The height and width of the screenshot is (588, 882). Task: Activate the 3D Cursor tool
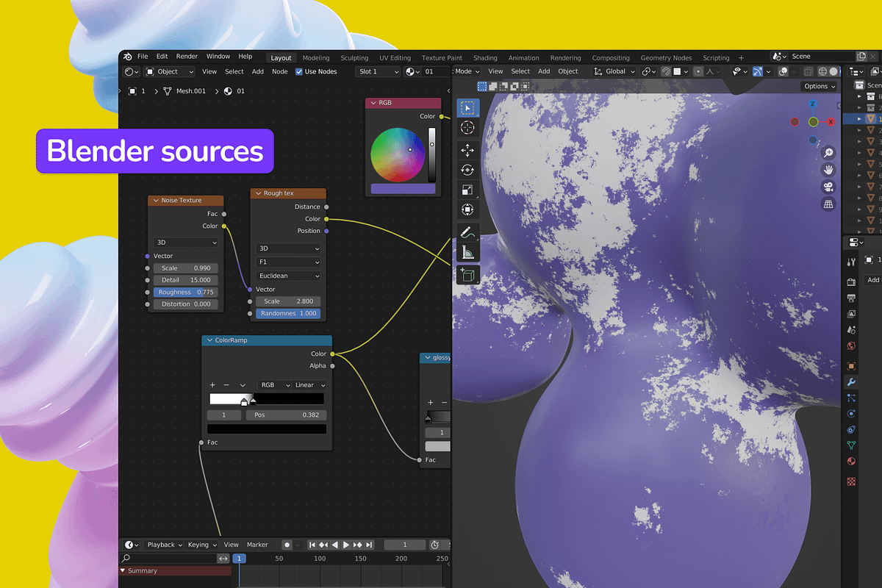tap(467, 128)
